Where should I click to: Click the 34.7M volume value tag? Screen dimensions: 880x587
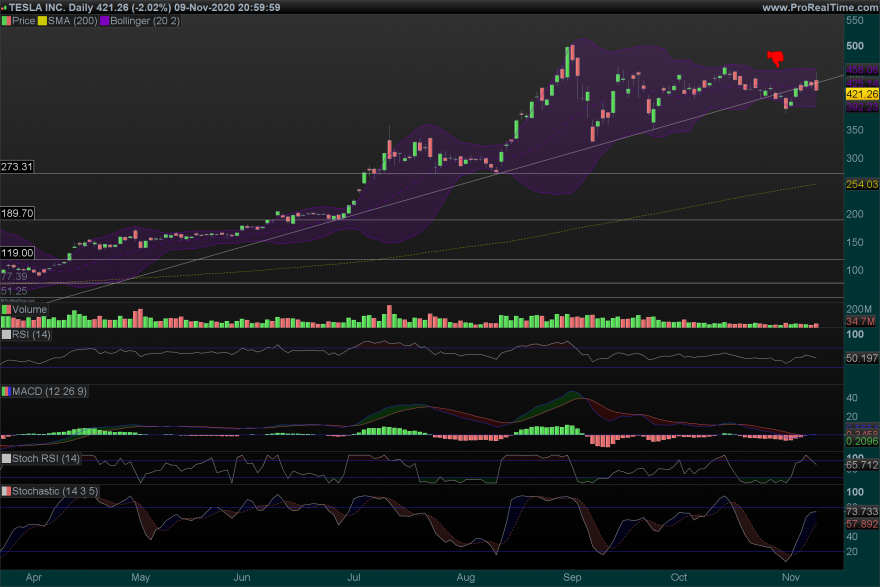[860, 322]
